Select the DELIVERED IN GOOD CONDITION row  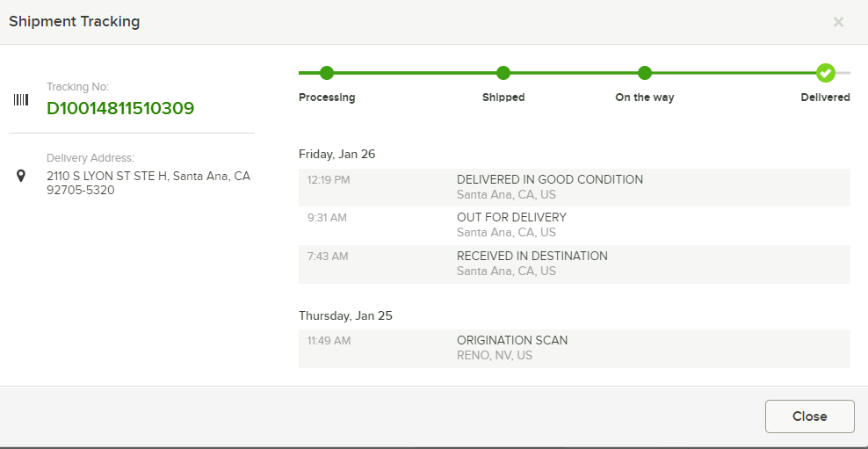(x=574, y=187)
